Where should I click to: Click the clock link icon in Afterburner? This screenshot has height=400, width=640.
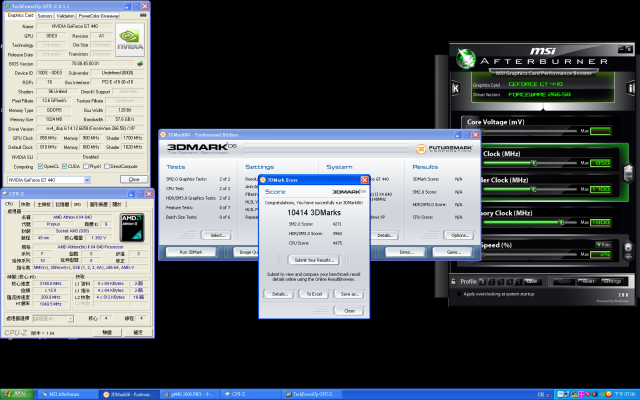[x=628, y=173]
